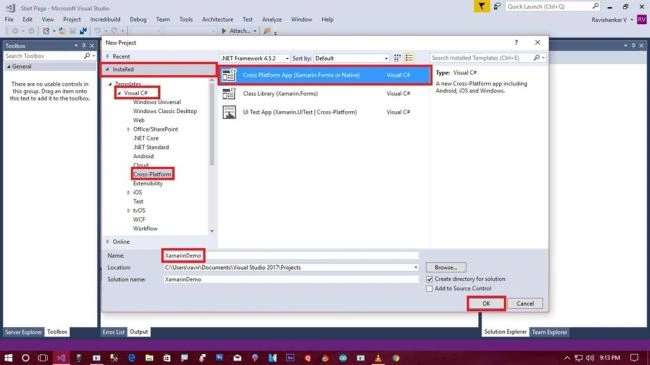Click the notifications filter flag icon
The image size is (650, 365).
pyautogui.click(x=481, y=7)
